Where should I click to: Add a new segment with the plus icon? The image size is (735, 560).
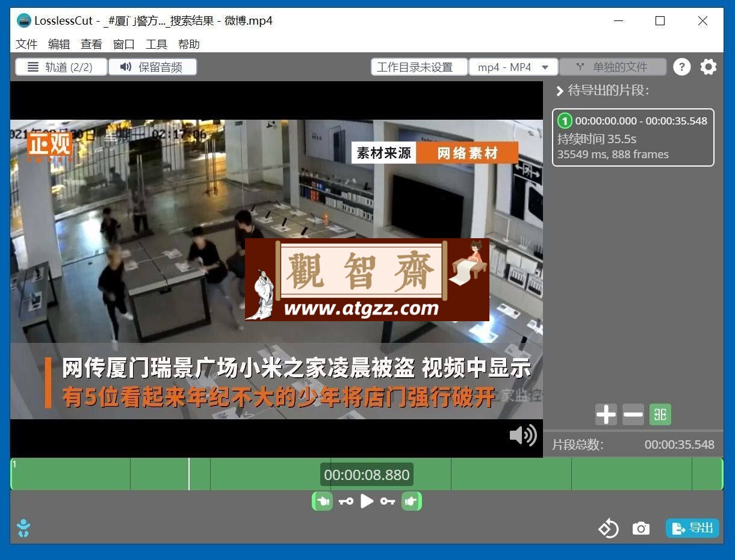[x=606, y=414]
